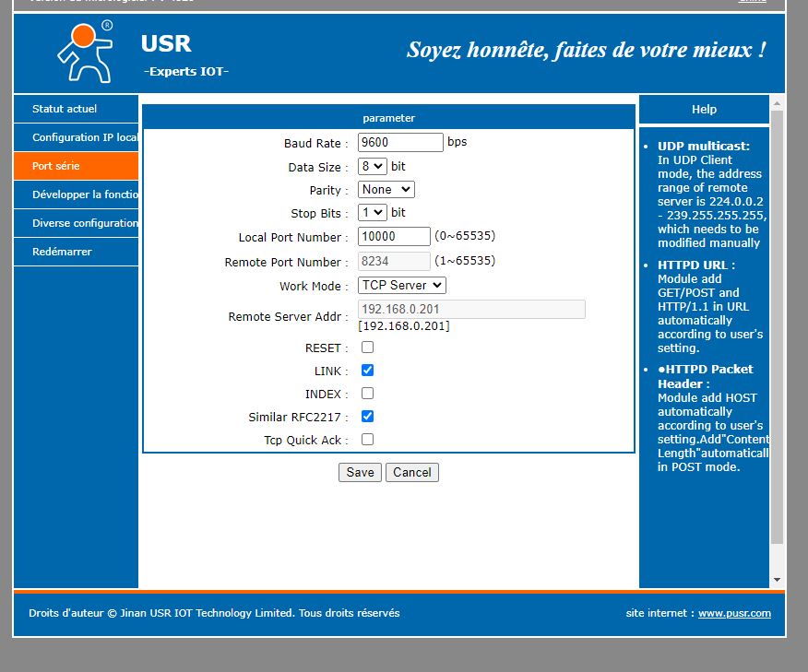Image resolution: width=808 pixels, height=672 pixels.
Task: Click the HTTPD Packet Header help heading
Action: click(705, 376)
